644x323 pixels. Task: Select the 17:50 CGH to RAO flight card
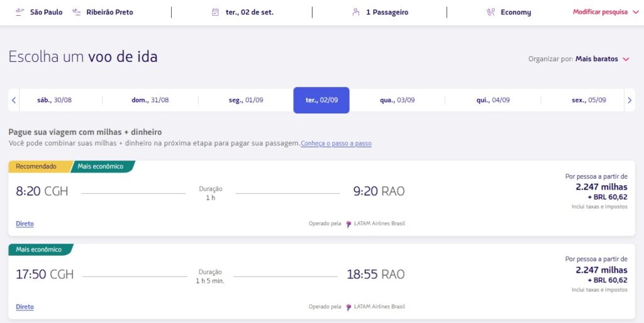pyautogui.click(x=321, y=281)
